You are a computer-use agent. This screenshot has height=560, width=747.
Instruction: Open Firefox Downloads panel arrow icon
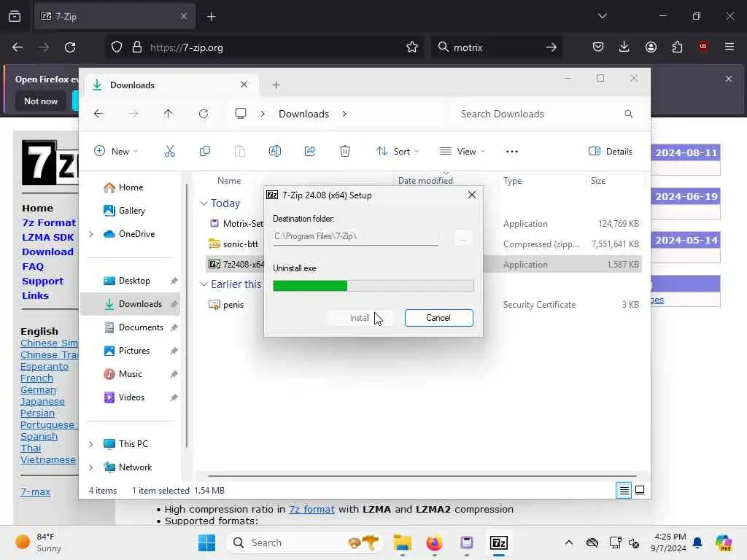(x=624, y=47)
